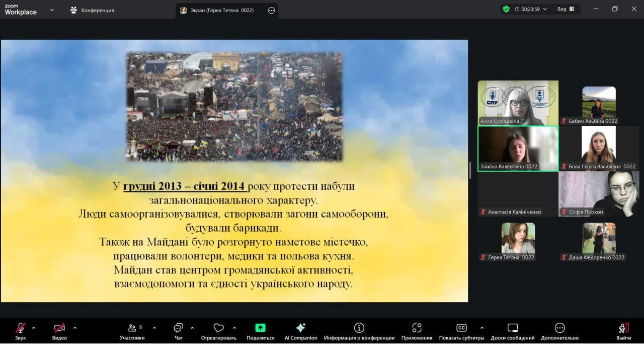Open Дополнительно more options menu
Viewport: 644px width, 344px height.
(x=559, y=331)
